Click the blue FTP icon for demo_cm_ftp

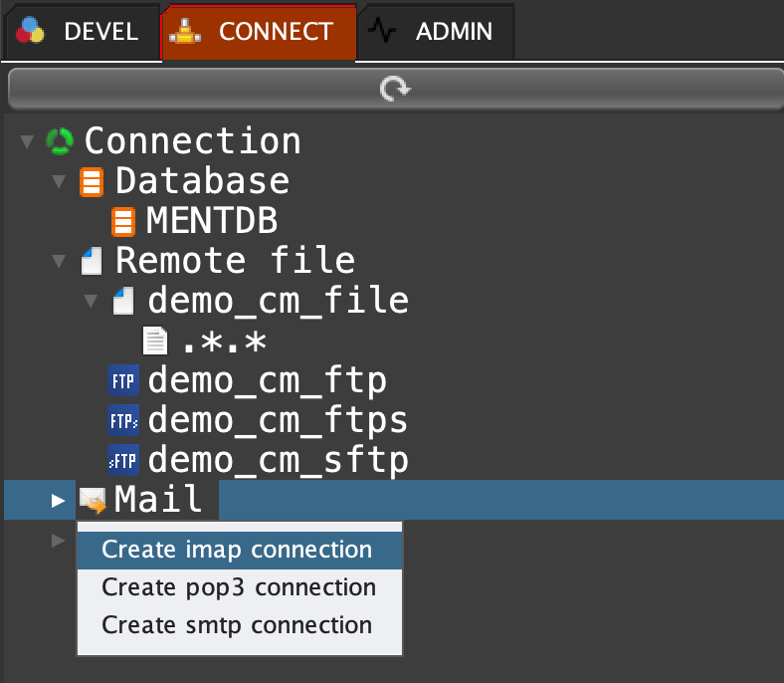tap(122, 381)
